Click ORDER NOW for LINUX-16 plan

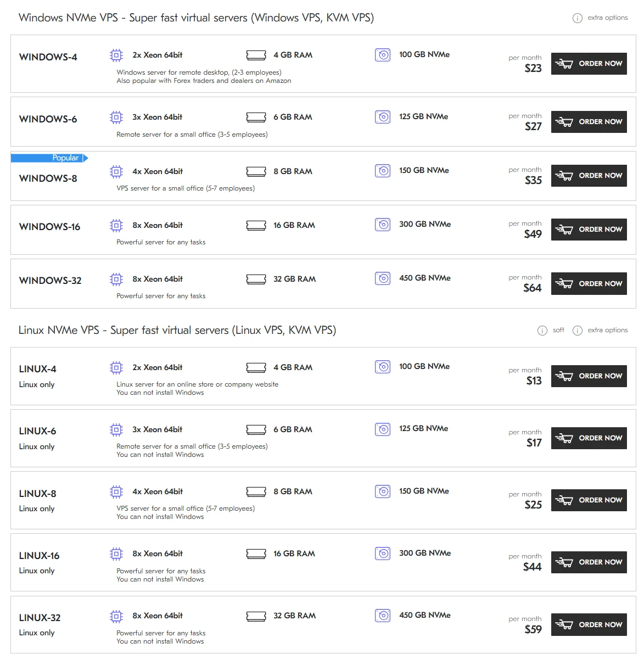589,562
